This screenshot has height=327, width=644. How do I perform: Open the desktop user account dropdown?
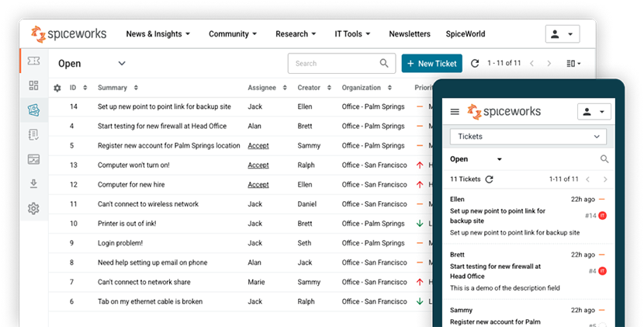click(563, 34)
